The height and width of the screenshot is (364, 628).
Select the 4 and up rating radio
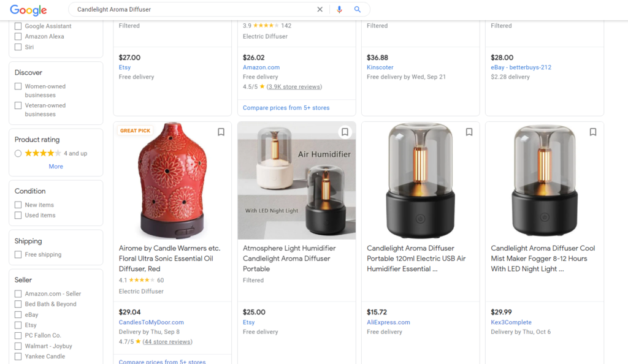[18, 153]
